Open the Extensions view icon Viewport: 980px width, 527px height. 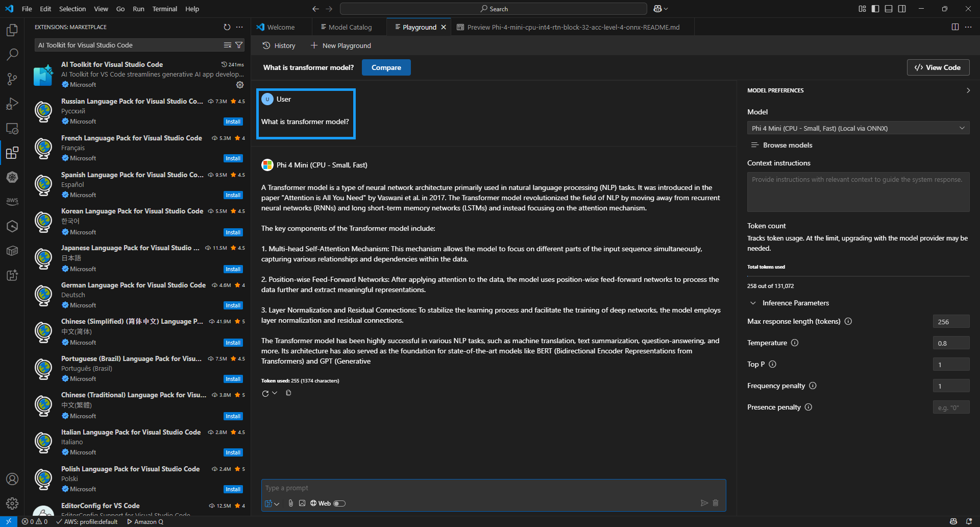tap(12, 153)
